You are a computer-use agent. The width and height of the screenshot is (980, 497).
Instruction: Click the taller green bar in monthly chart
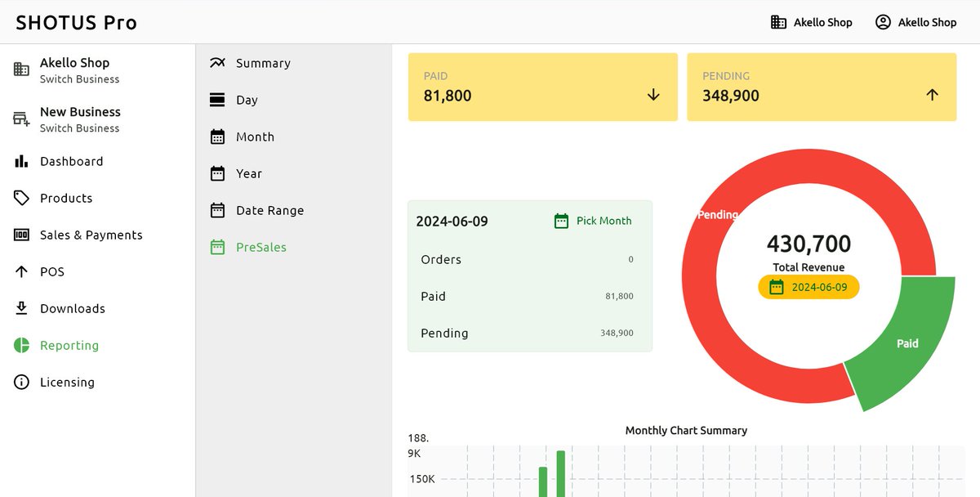click(x=561, y=474)
